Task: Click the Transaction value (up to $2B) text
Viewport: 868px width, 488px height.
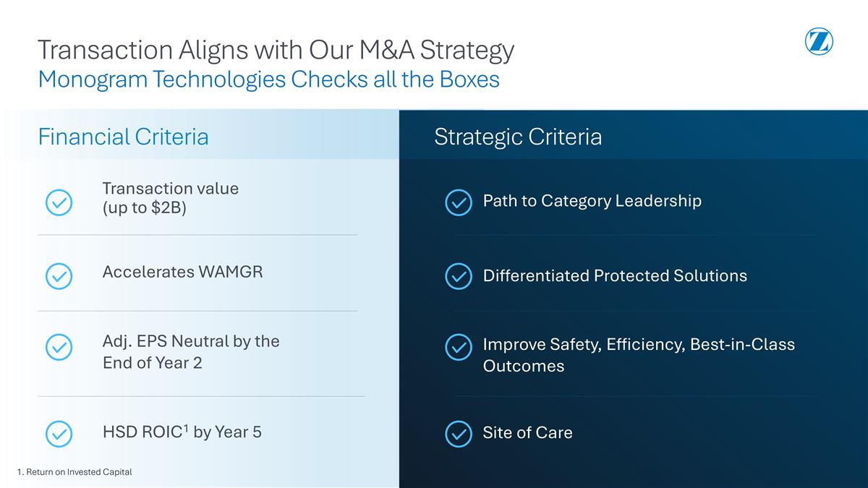Action: (170, 198)
